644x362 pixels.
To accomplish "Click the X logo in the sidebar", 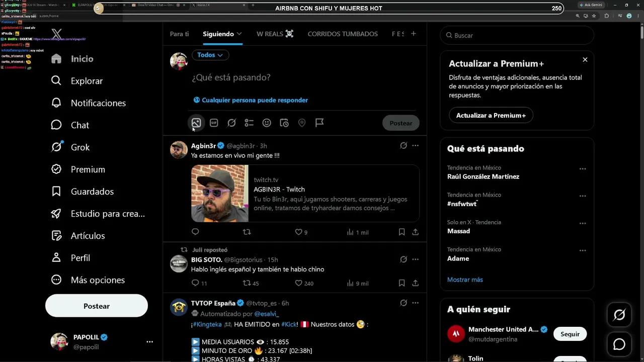I will click(x=56, y=34).
